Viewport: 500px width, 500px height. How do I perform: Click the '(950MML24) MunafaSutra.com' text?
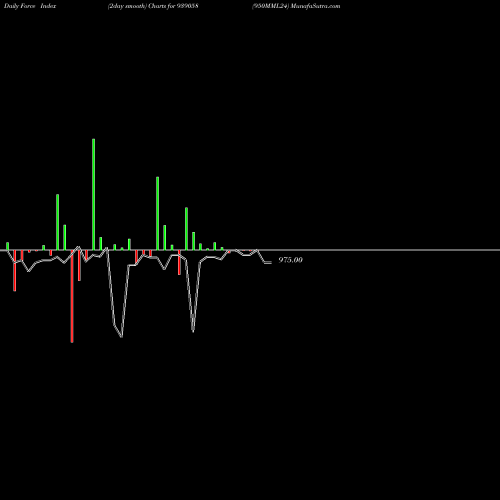[296, 6]
